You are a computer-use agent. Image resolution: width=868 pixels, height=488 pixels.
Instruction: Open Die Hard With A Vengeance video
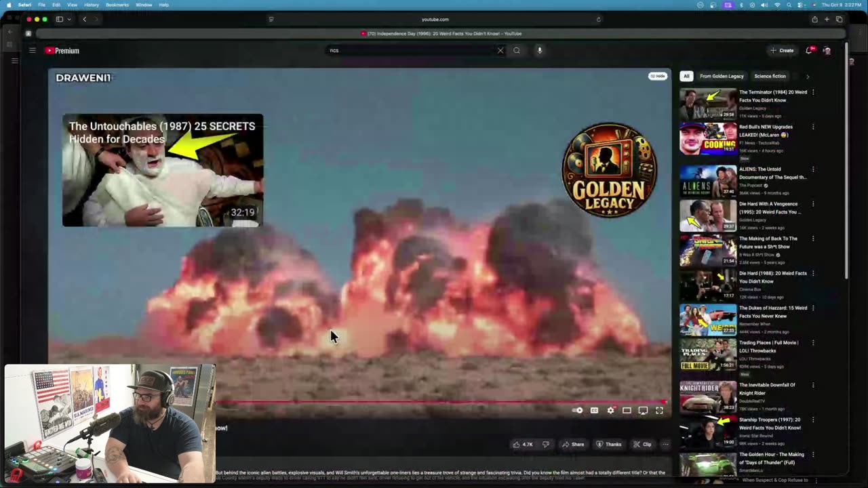tap(770, 207)
